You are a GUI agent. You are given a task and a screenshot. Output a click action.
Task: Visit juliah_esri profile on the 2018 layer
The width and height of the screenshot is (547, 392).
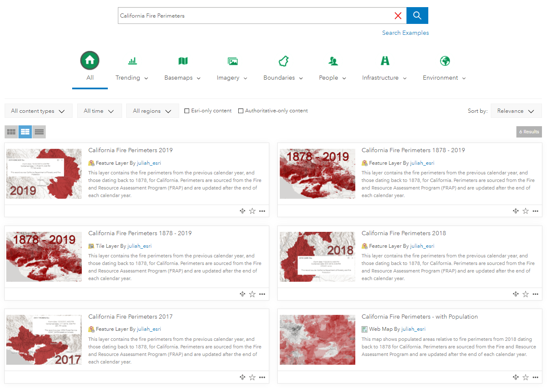click(422, 246)
